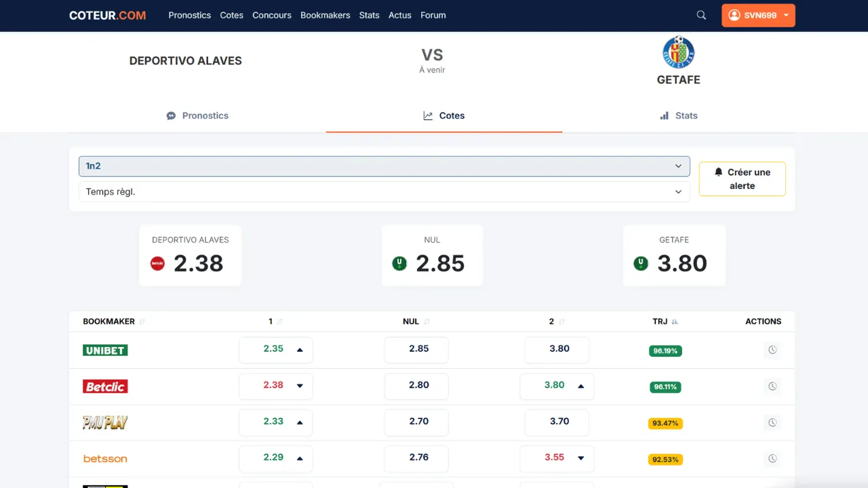Sort table by column 2 arrows
The image size is (868, 488).
[x=561, y=322]
